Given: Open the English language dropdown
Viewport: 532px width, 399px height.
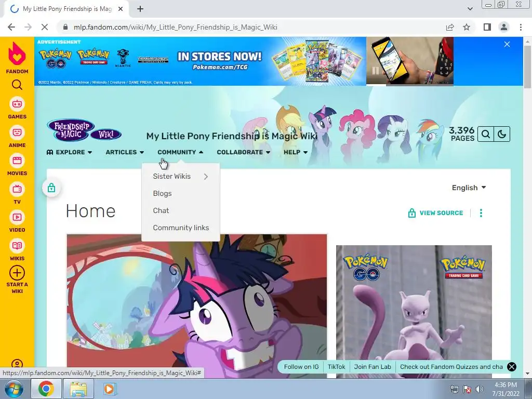Looking at the screenshot, I should pos(469,188).
